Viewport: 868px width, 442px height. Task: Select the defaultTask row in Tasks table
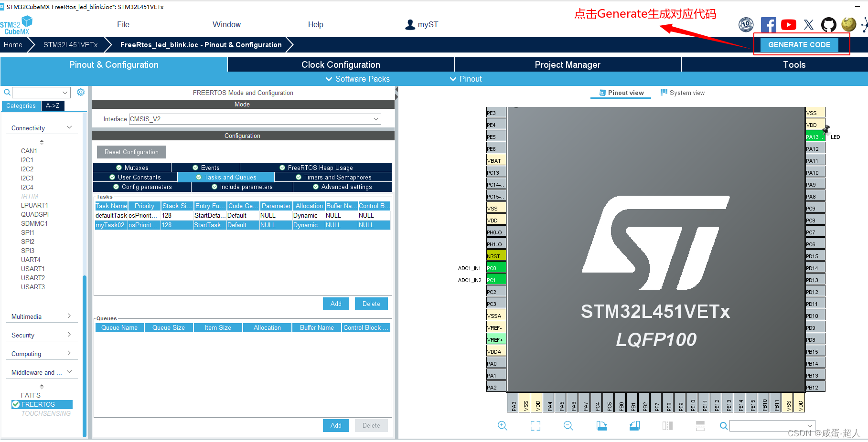coord(243,215)
